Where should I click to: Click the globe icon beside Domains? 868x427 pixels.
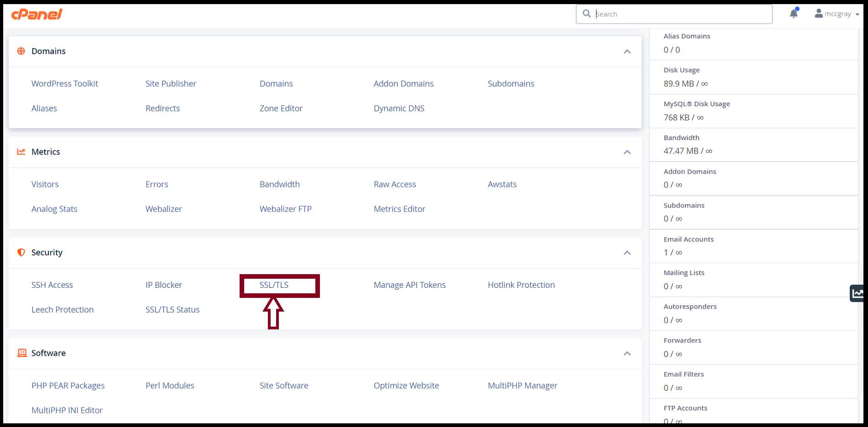tap(21, 51)
